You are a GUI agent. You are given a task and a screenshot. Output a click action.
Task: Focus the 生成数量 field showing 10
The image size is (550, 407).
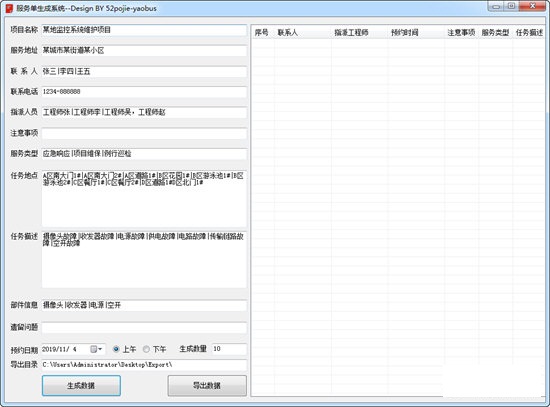pyautogui.click(x=229, y=349)
